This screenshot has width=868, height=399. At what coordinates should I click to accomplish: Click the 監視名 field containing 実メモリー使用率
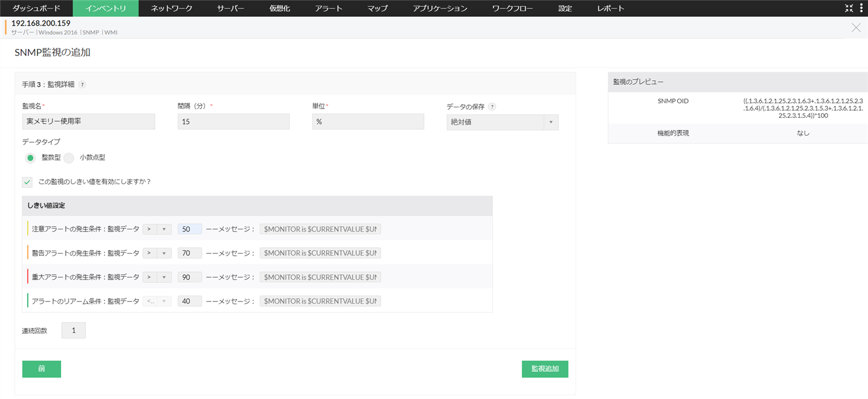point(89,121)
